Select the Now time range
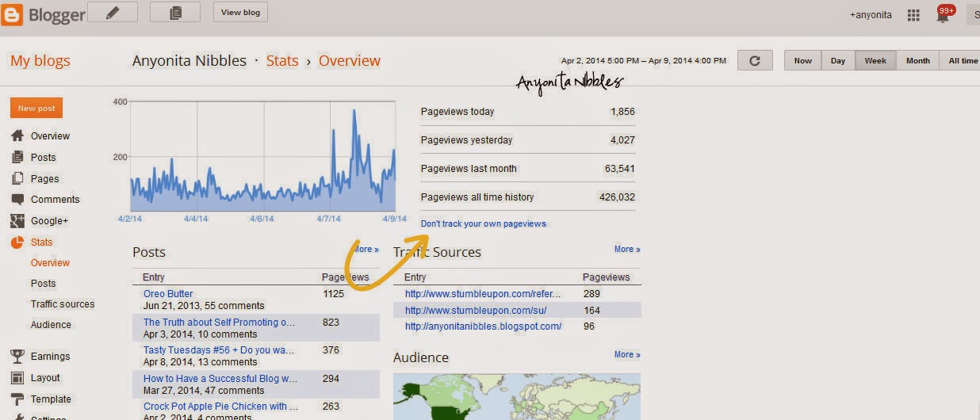The width and height of the screenshot is (980, 420). [802, 60]
